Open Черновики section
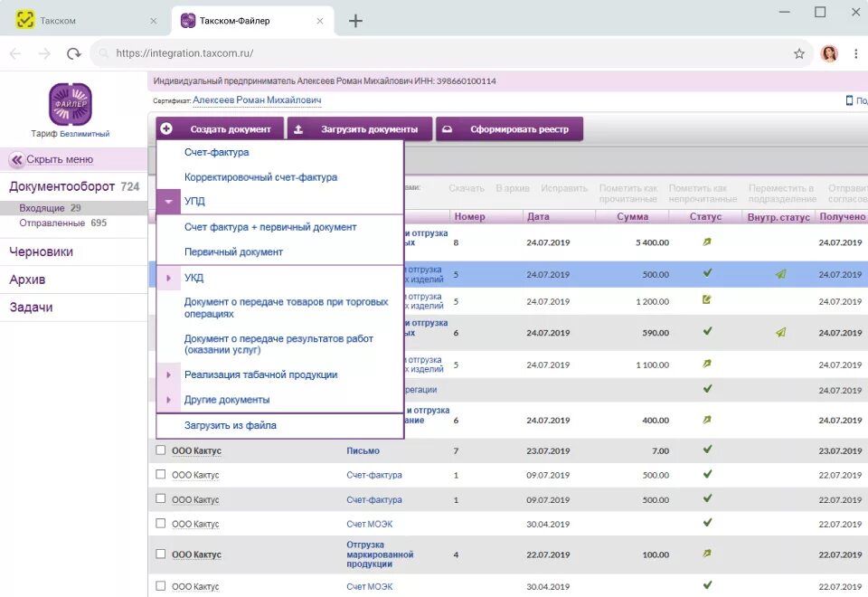This screenshot has width=868, height=597. click(41, 252)
